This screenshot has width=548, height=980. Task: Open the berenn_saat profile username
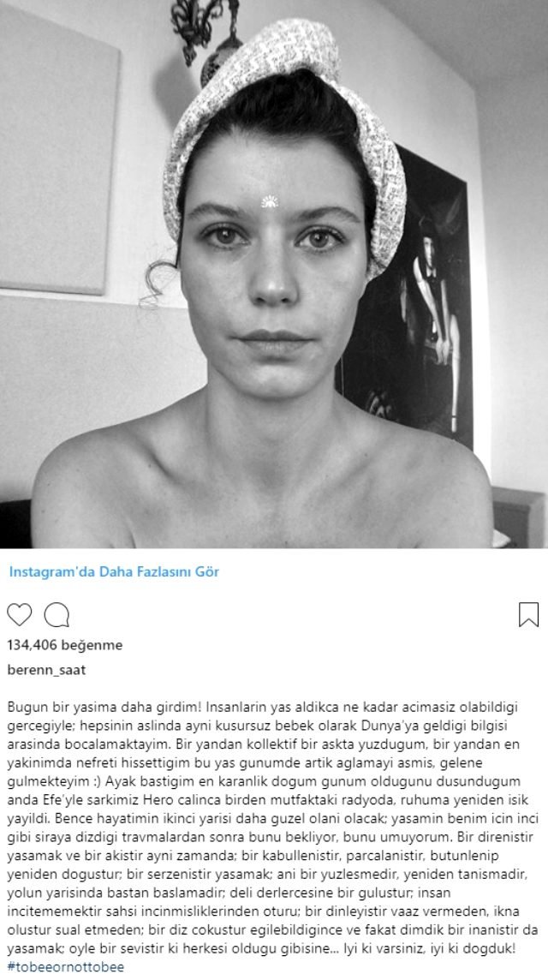pyautogui.click(x=46, y=670)
